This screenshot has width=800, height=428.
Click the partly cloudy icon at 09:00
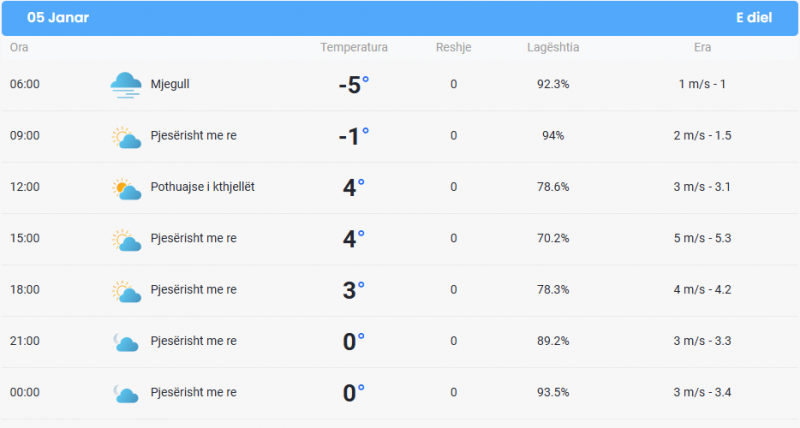point(126,137)
